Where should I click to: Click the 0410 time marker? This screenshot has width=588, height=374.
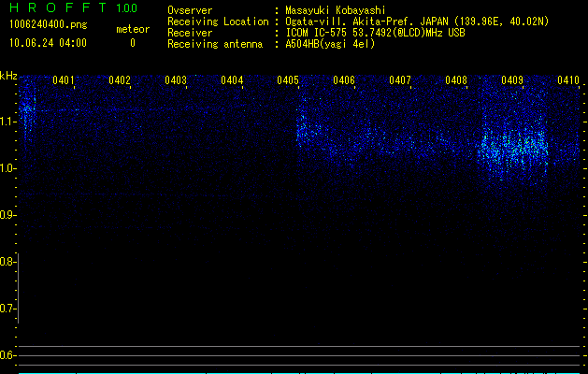tap(568, 80)
